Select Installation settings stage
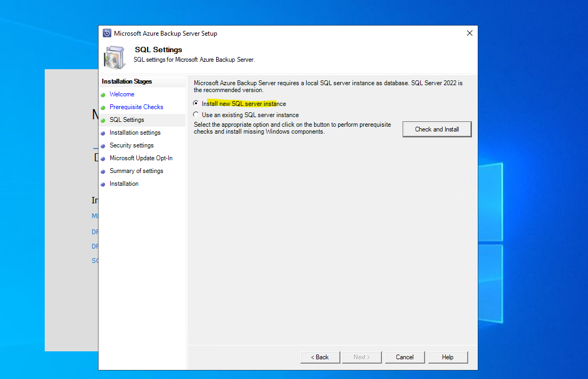Image resolution: width=588 pixels, height=379 pixels. click(135, 133)
